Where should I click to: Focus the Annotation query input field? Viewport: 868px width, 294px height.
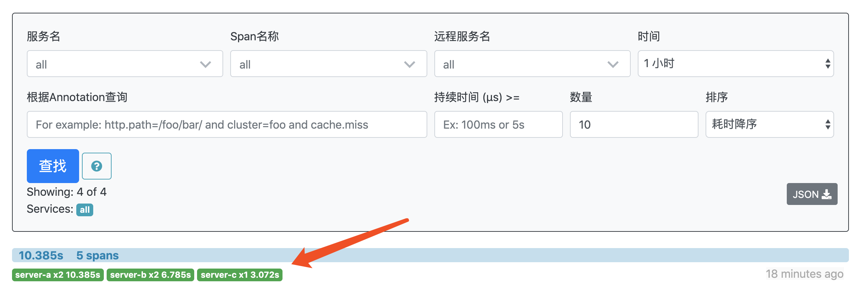point(227,124)
